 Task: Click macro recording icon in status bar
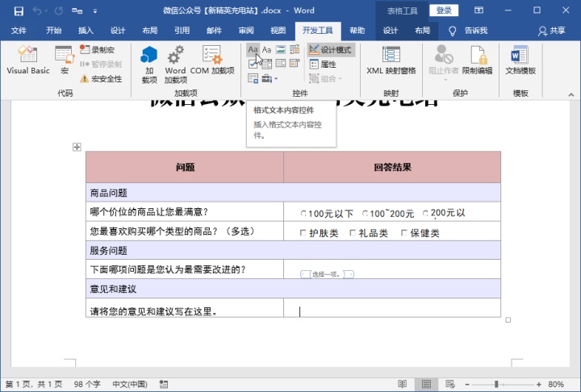163,384
